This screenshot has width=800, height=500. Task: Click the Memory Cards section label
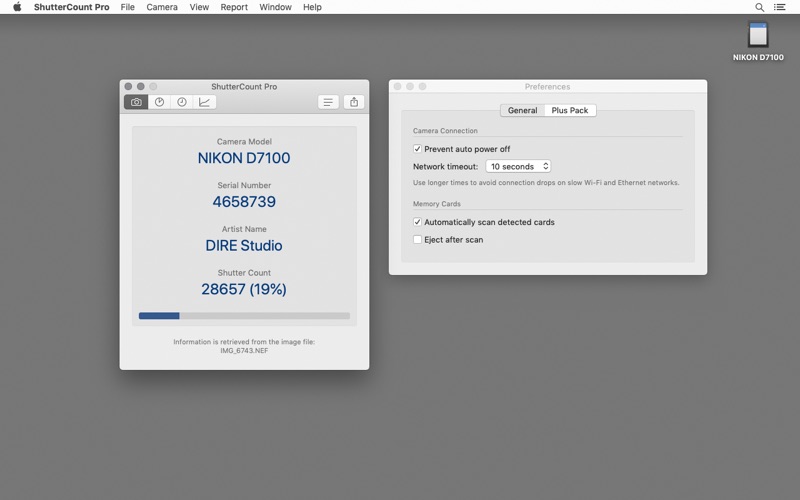coord(437,204)
